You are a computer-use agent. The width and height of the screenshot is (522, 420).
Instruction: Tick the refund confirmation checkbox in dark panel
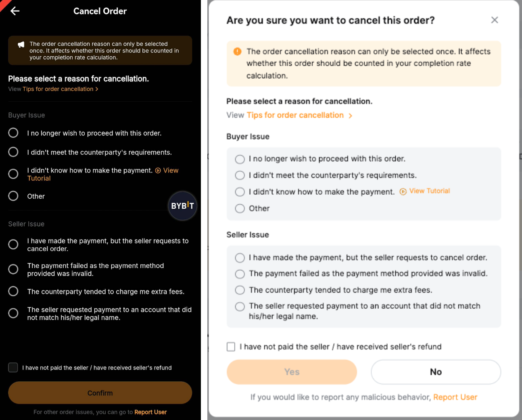tap(13, 368)
